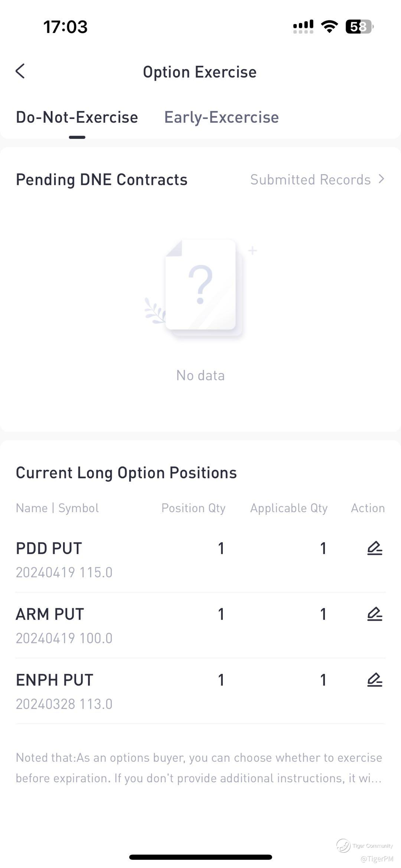401x868 pixels.
Task: Tap edit icon for PDD PUT
Action: (x=374, y=548)
